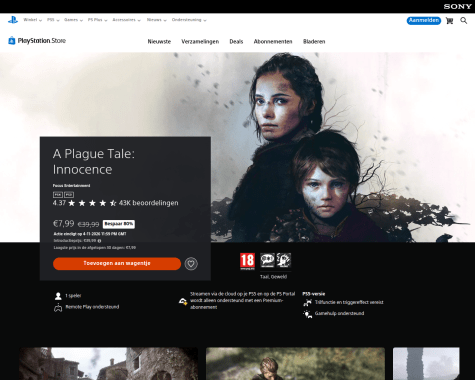Image resolution: width=475 pixels, height=380 pixels.
Task: Click the PEGI 18 age rating icon
Action: 247,261
